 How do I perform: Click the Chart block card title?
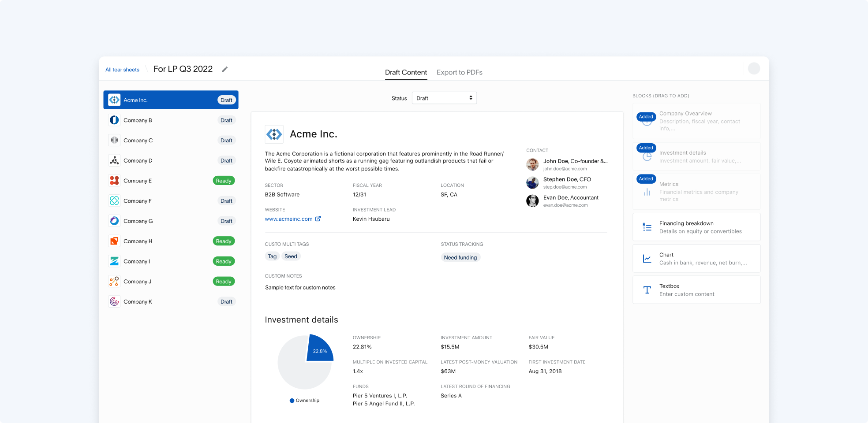pos(666,255)
